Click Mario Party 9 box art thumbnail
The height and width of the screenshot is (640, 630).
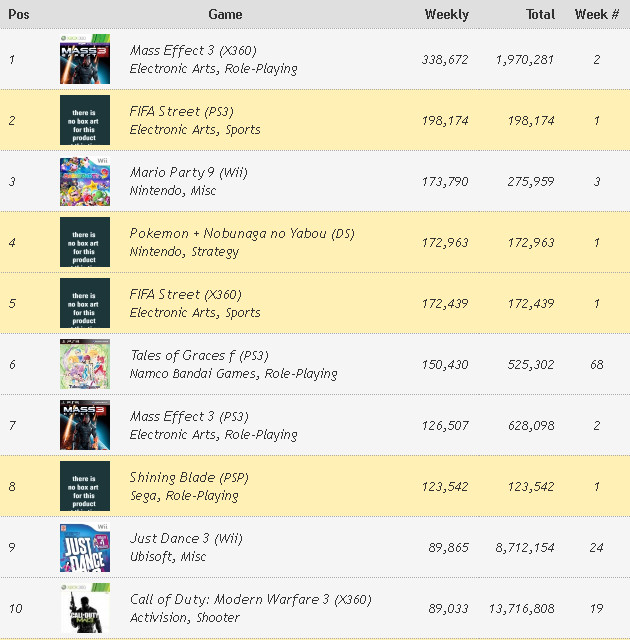click(84, 181)
